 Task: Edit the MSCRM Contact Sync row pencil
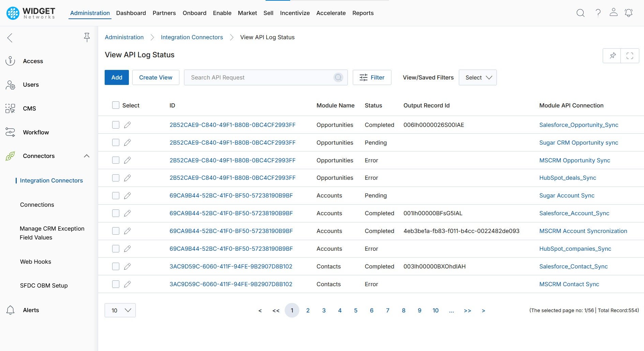coord(128,284)
